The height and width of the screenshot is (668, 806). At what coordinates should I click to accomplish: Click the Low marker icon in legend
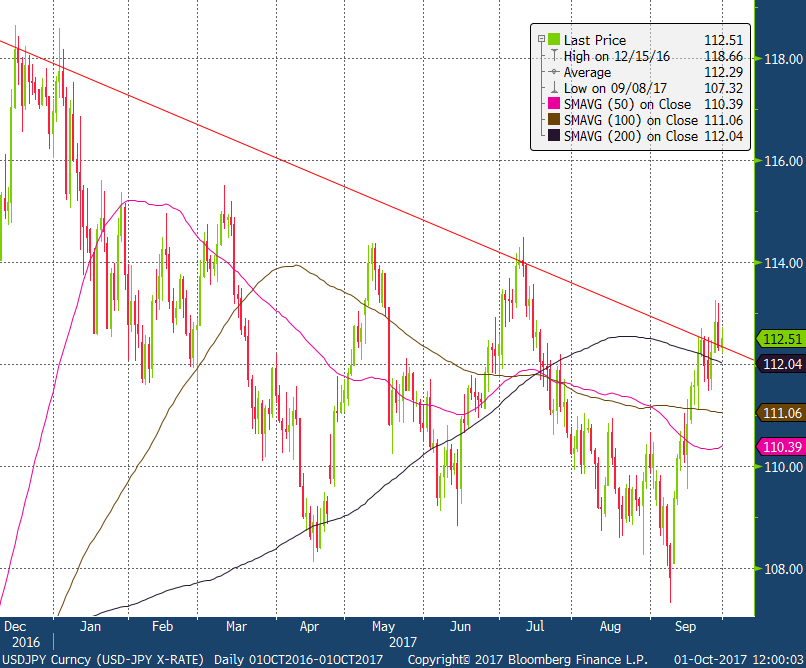pyautogui.click(x=554, y=88)
